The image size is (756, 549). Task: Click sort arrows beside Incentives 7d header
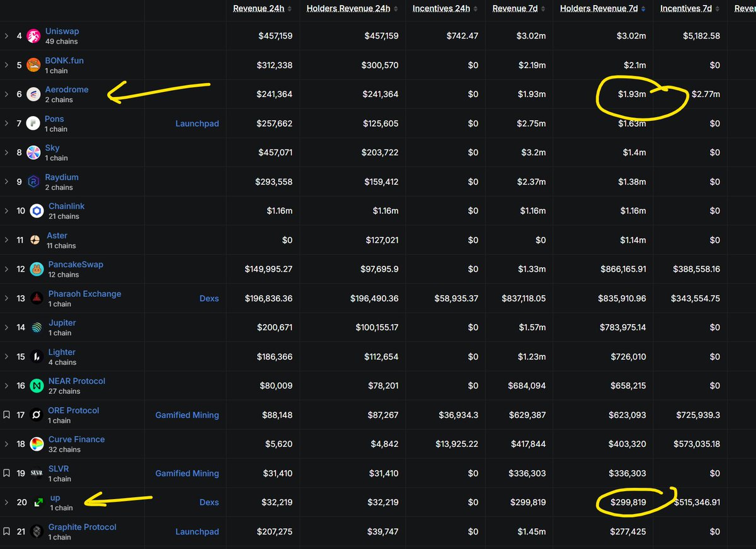pyautogui.click(x=717, y=9)
